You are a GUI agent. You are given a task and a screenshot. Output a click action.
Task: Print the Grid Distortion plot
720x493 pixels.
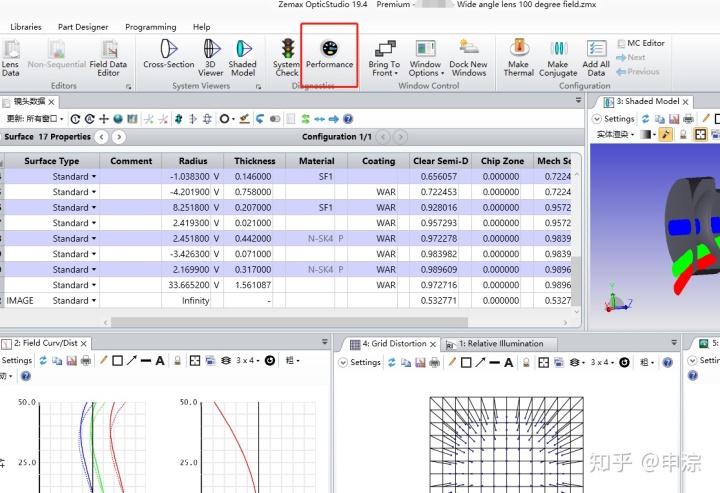pyautogui.click(x=434, y=363)
